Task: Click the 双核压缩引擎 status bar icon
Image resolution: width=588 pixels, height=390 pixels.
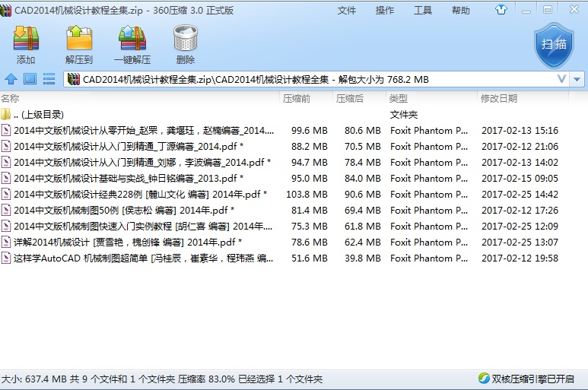Action: (484, 379)
